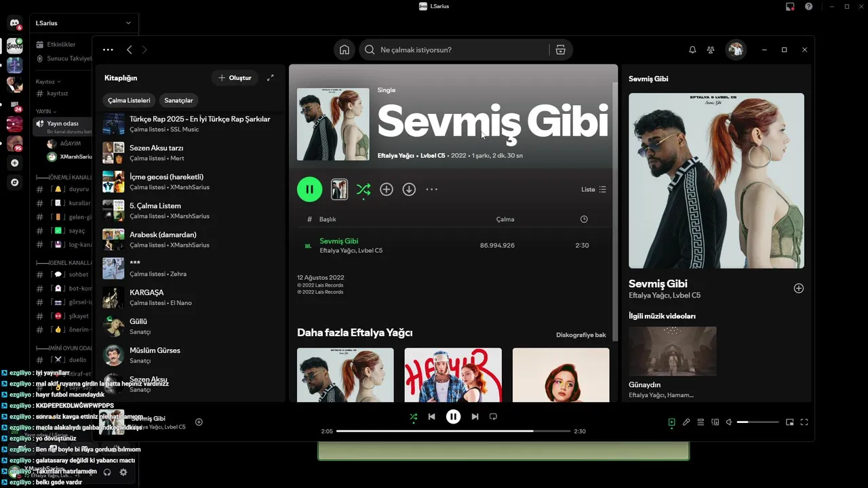Open the Oluştur create menu
The width and height of the screenshot is (868, 488).
(235, 78)
